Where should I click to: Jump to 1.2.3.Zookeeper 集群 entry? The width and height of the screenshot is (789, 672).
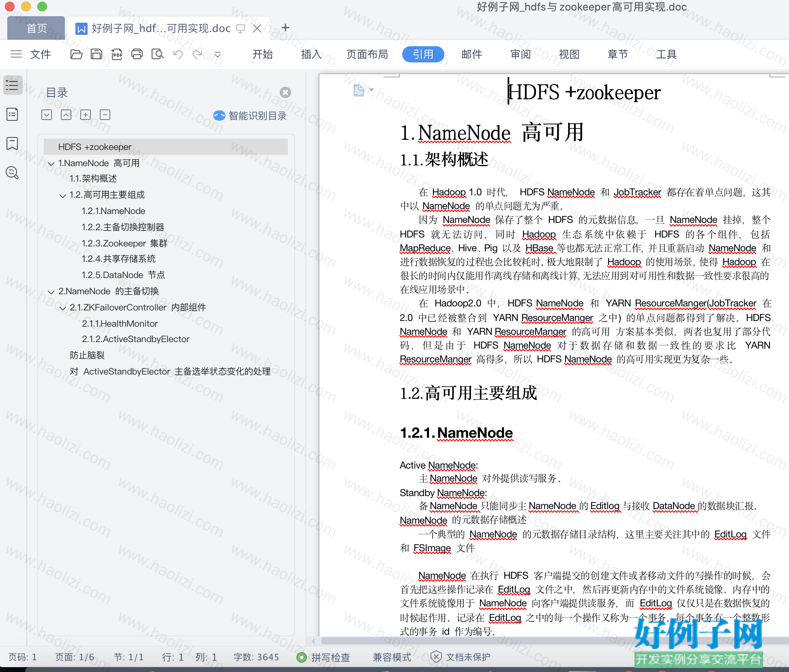pyautogui.click(x=124, y=243)
